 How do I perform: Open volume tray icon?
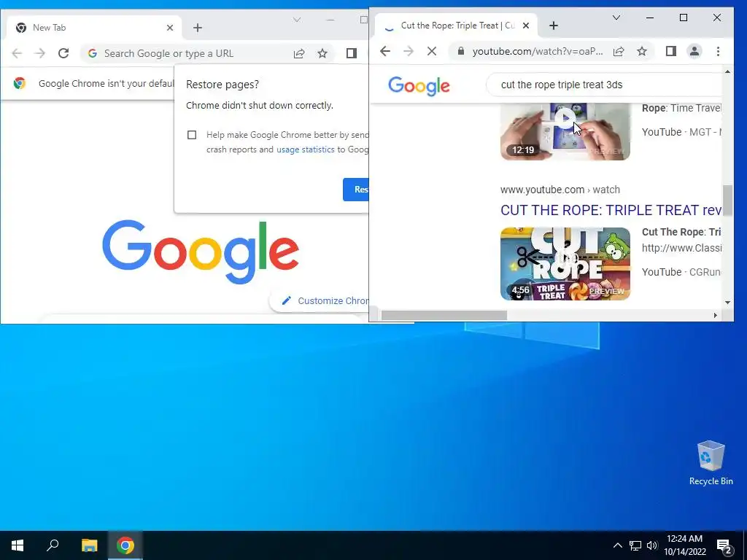tap(651, 545)
